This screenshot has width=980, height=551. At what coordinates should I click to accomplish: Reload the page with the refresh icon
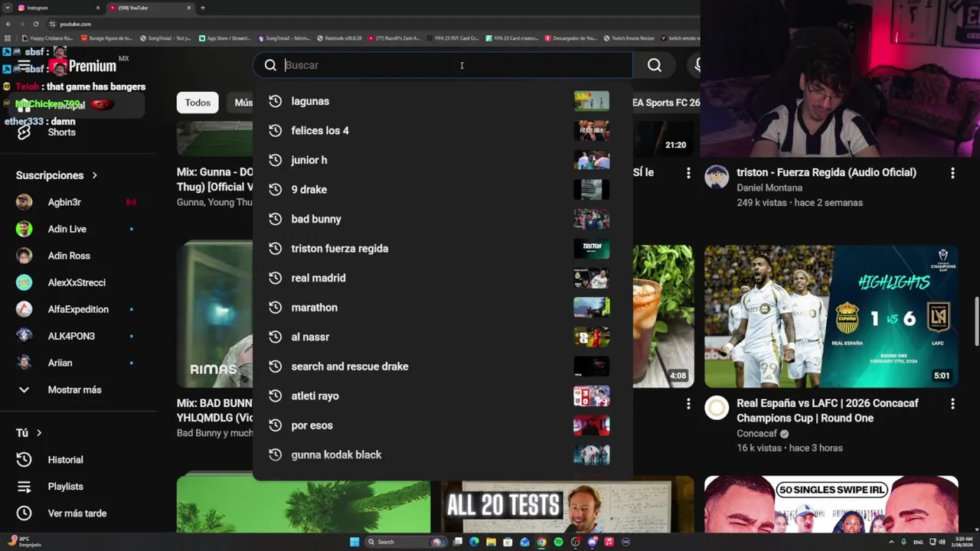pos(36,24)
